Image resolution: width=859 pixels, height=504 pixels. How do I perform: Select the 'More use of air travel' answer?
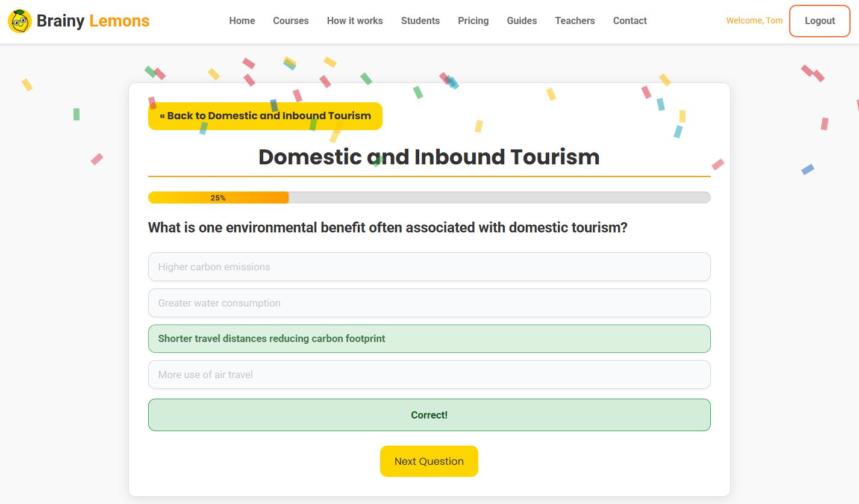coord(429,375)
